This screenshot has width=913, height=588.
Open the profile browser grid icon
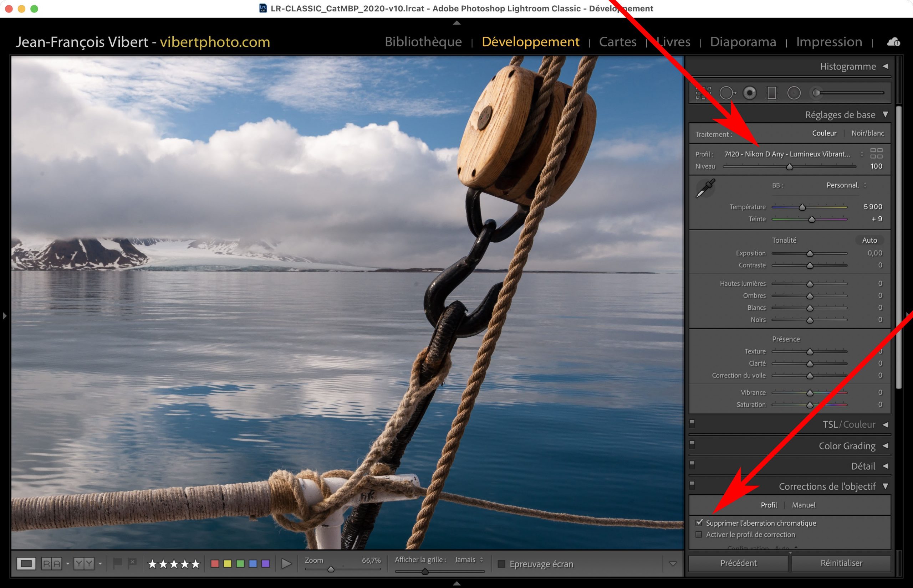(876, 154)
